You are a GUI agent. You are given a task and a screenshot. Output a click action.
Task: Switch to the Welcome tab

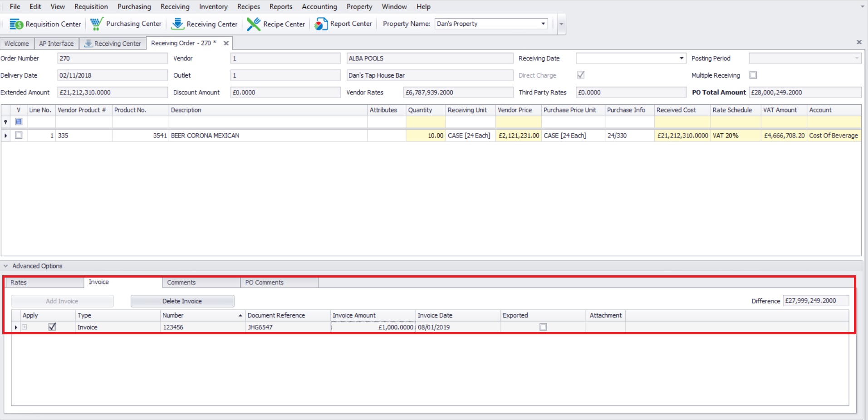pos(17,44)
